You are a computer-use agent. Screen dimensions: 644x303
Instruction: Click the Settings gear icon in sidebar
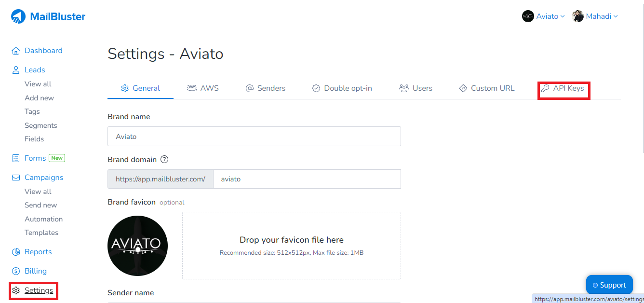16,290
